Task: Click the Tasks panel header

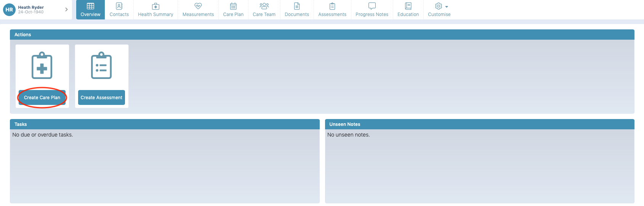Action: [165, 124]
